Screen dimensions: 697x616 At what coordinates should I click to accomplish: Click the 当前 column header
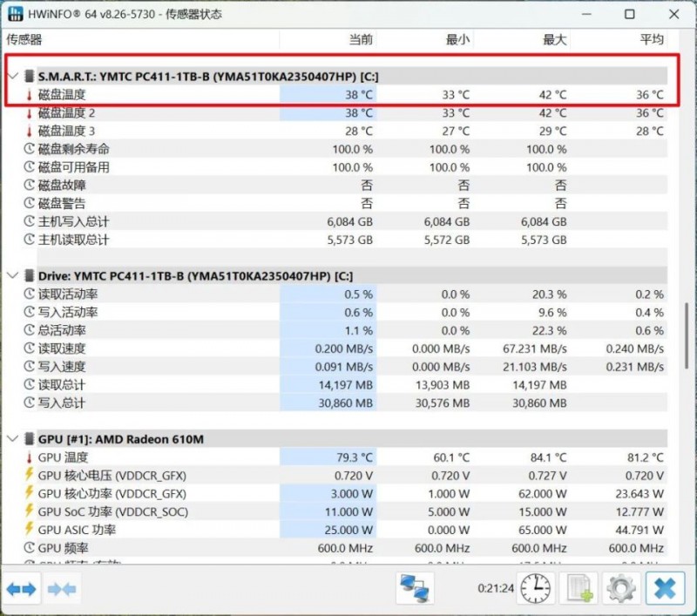361,39
